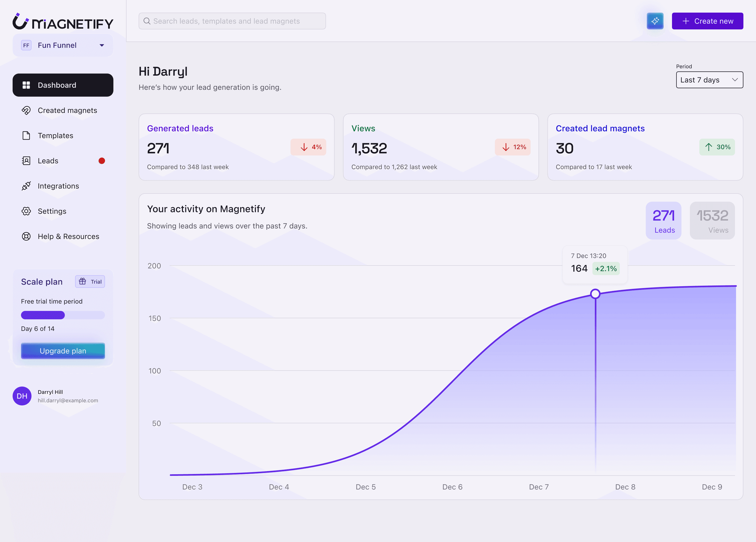
Task: Toggle the chart to Leads series
Action: click(663, 221)
